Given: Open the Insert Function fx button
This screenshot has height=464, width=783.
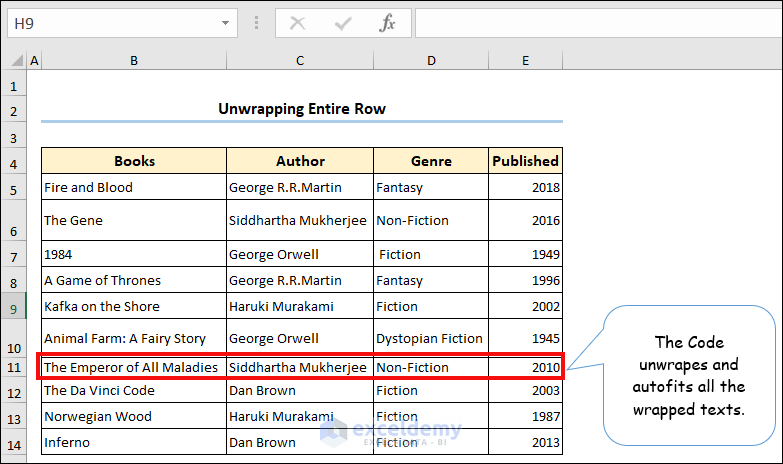Looking at the screenshot, I should (x=387, y=23).
